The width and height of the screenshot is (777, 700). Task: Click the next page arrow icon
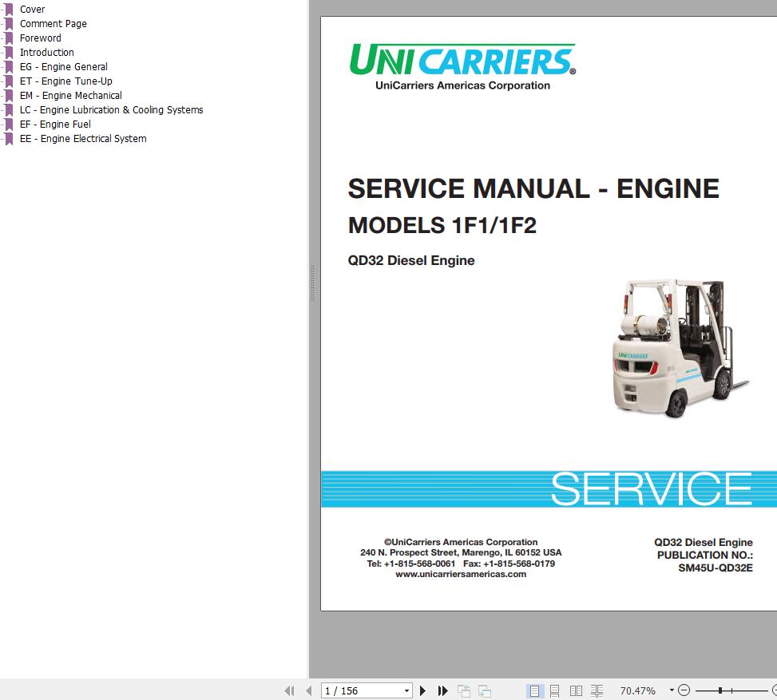click(x=423, y=690)
